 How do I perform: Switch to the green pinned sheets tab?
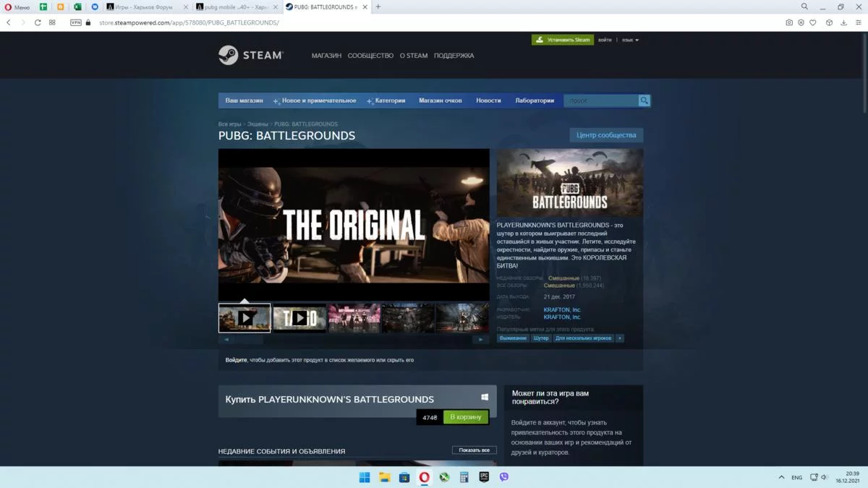43,7
